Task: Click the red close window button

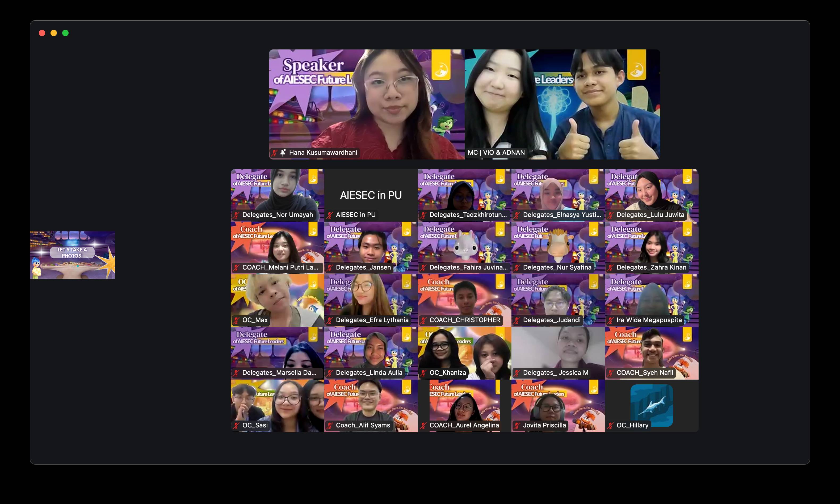Action: [42, 33]
